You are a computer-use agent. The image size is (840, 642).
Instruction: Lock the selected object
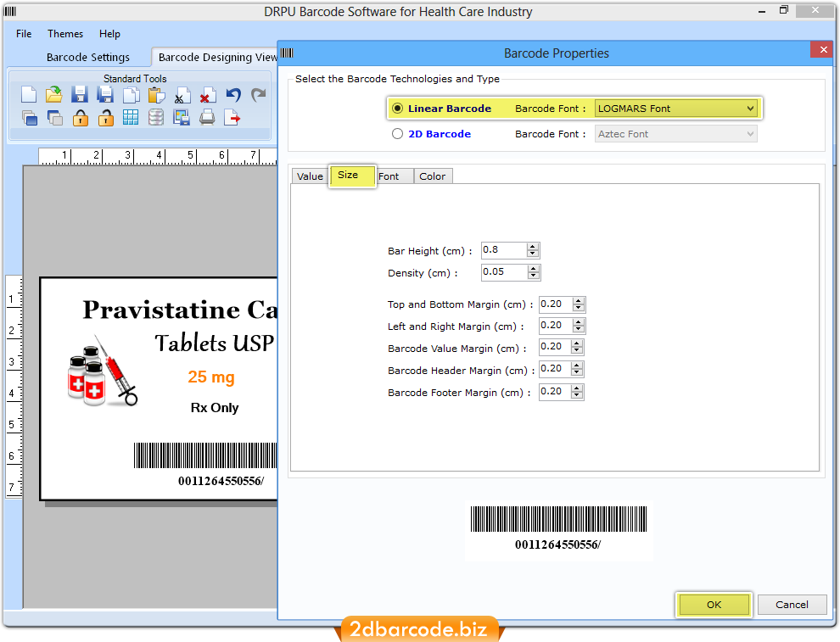coord(81,117)
